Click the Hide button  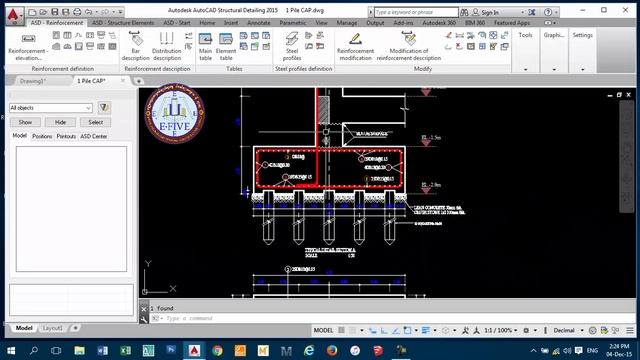(x=60, y=122)
